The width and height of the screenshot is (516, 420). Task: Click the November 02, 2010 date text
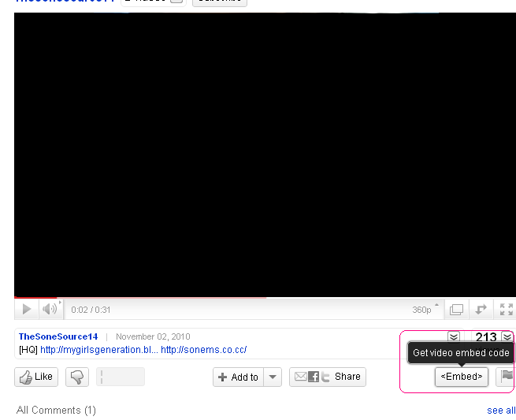[x=153, y=336]
